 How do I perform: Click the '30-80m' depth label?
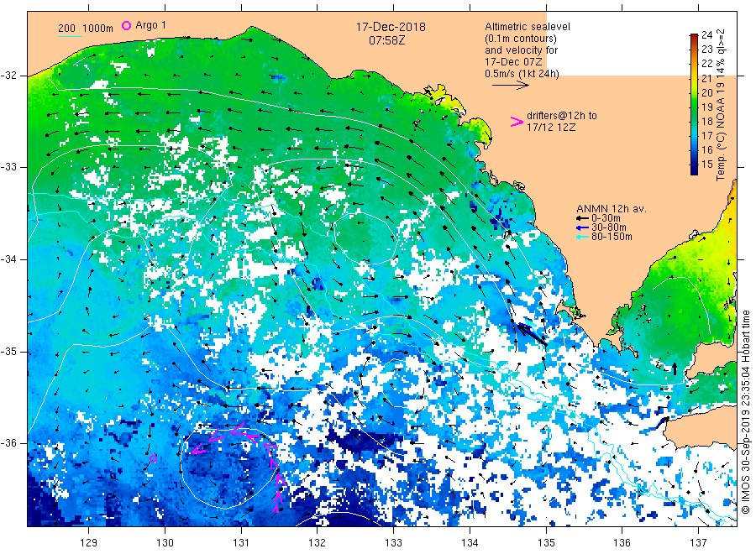point(608,227)
